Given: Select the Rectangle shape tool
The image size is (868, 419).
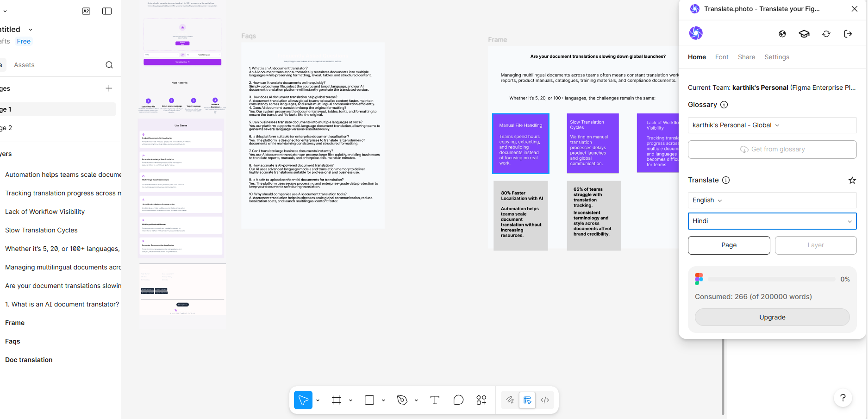Looking at the screenshot, I should tap(369, 400).
